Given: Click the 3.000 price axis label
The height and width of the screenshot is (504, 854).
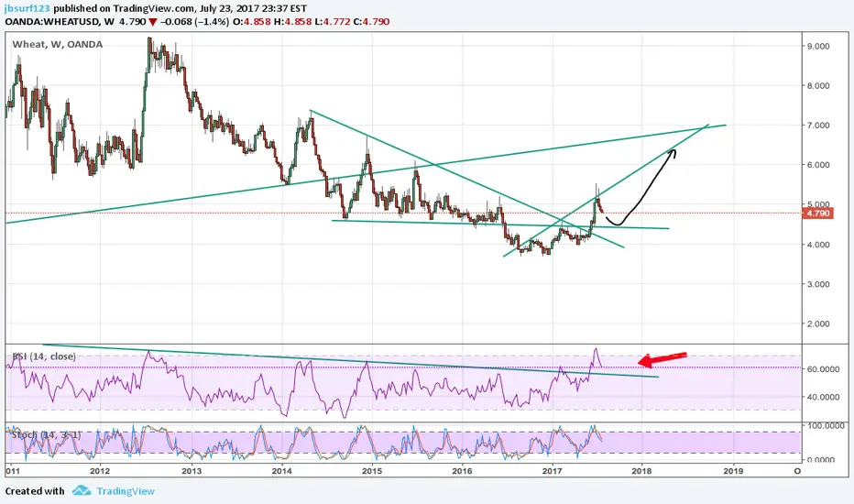Looking at the screenshot, I should click(818, 284).
